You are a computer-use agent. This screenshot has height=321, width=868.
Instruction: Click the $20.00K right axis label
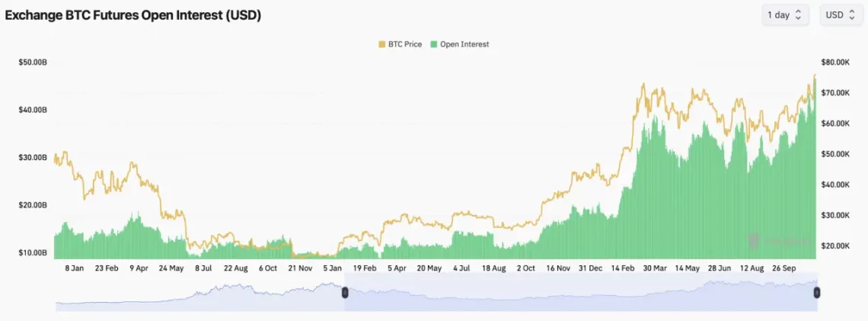(x=835, y=246)
